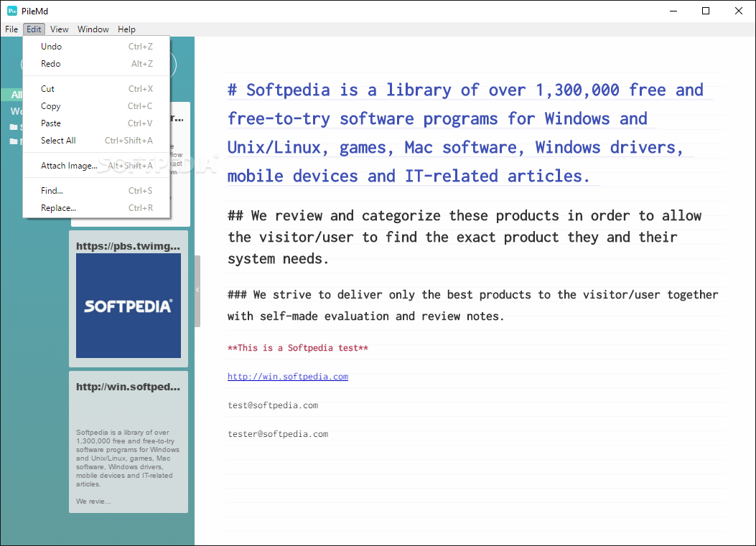The width and height of the screenshot is (756, 546).
Task: Open the Window menu
Action: pyautogui.click(x=93, y=29)
